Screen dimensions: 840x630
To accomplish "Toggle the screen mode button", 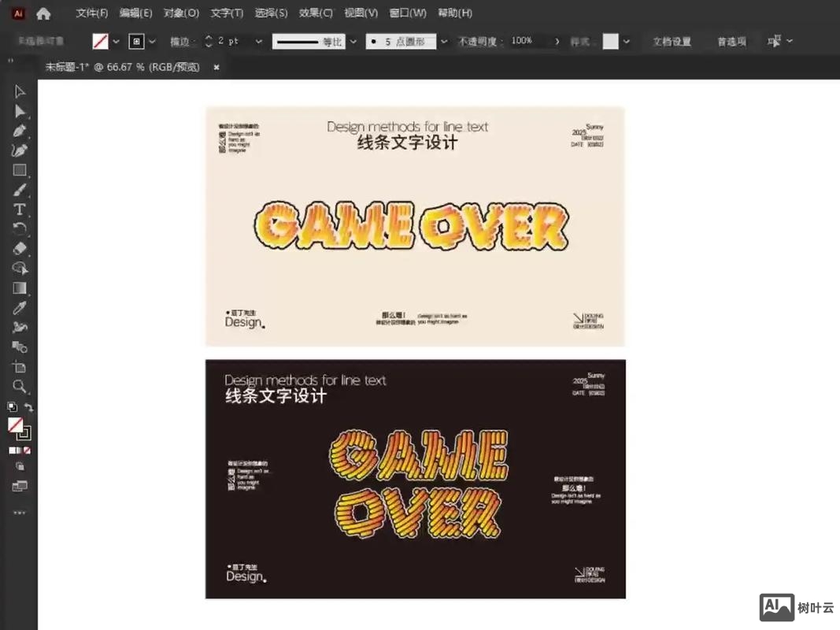I will (21, 486).
